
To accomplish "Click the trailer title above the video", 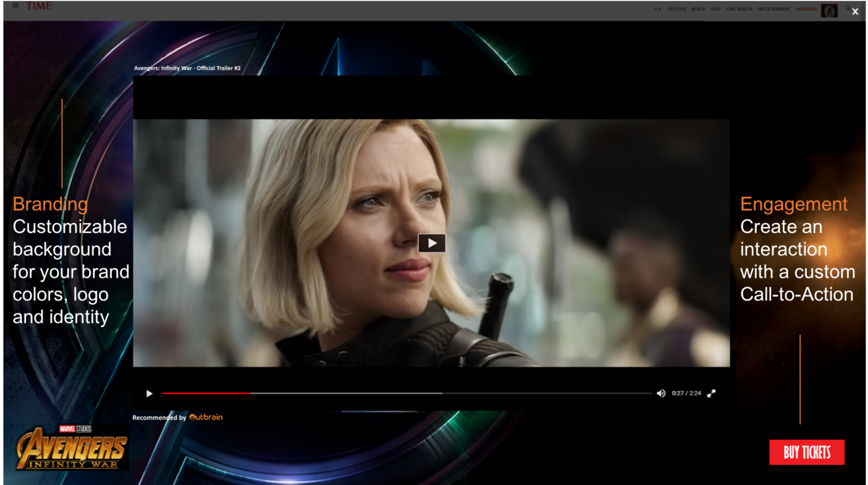I will pyautogui.click(x=186, y=67).
